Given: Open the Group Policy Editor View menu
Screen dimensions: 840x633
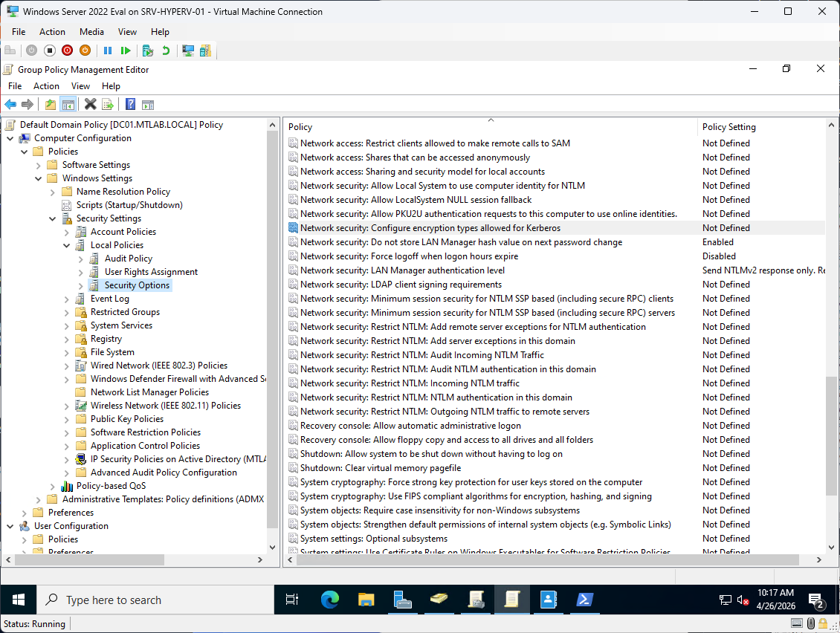Looking at the screenshot, I should 80,85.
